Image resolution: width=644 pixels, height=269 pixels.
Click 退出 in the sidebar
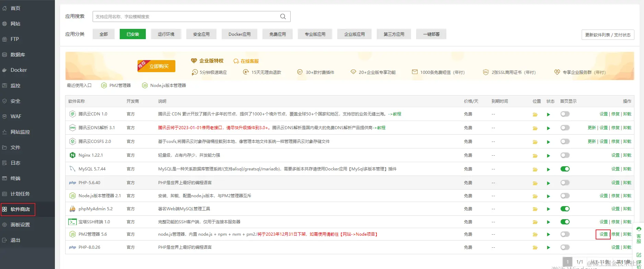(x=15, y=240)
